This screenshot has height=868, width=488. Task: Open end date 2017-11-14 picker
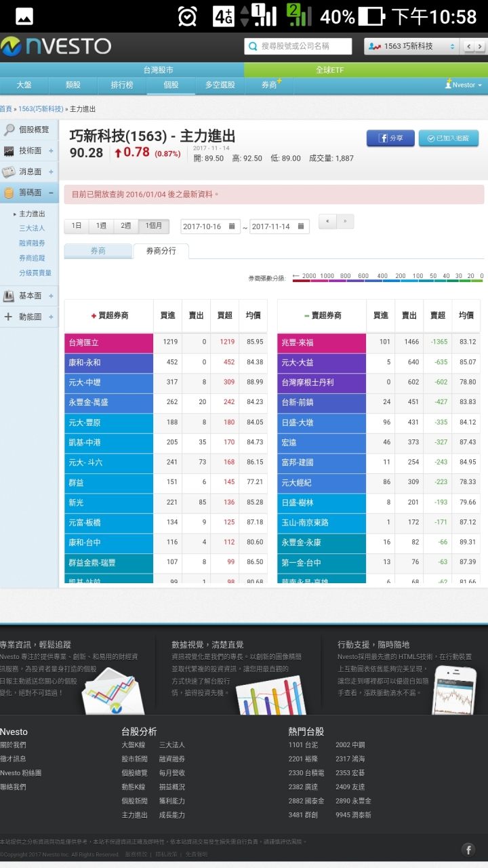pos(279,226)
